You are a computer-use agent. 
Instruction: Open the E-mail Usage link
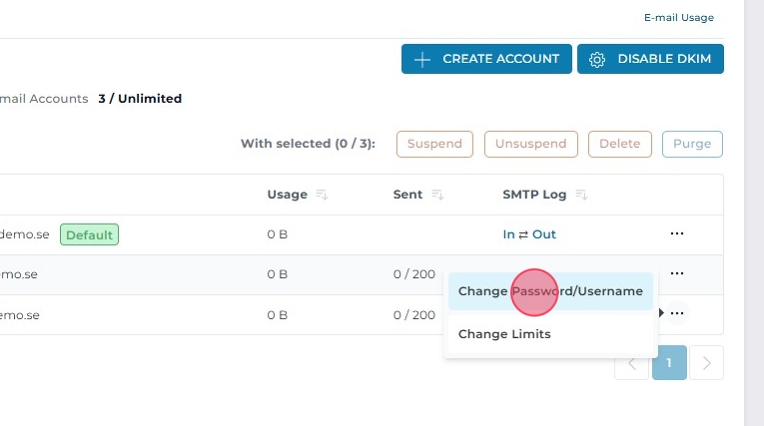(679, 17)
